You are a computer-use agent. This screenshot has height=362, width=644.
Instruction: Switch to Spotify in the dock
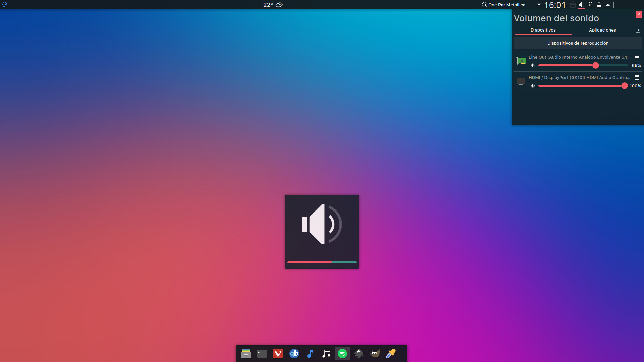tap(342, 354)
